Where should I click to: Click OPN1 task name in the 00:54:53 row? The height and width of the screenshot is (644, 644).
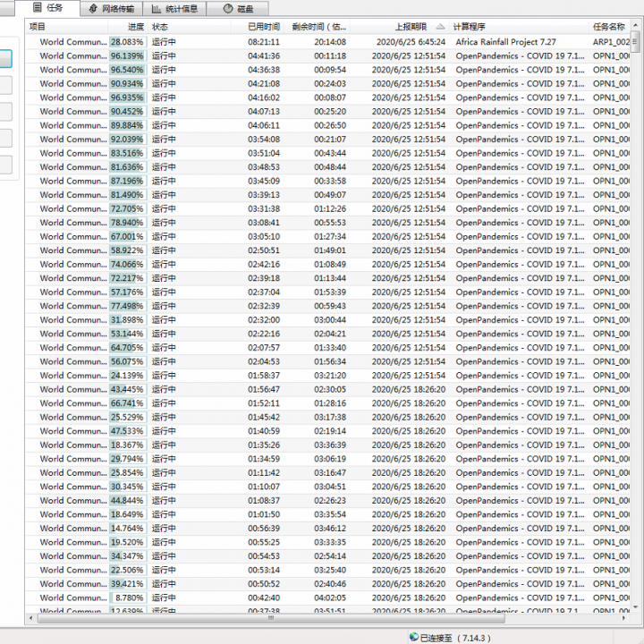tap(611, 556)
